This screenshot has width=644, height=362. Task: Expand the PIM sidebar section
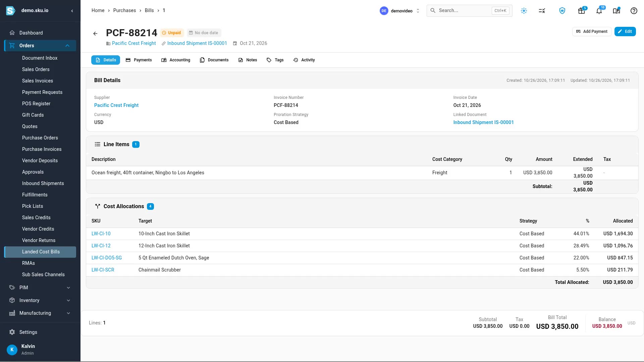(40, 288)
